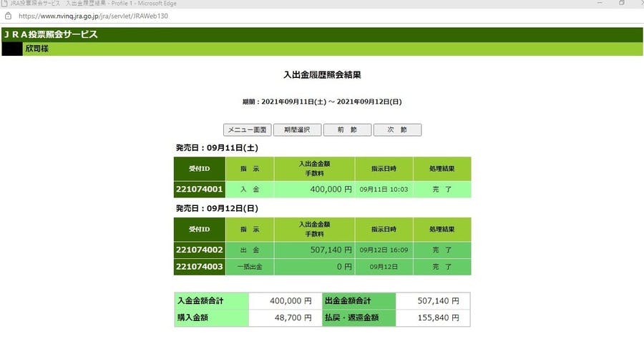Select receipt ID 221074002
Viewport: 644px width, 344px height.
click(x=199, y=250)
